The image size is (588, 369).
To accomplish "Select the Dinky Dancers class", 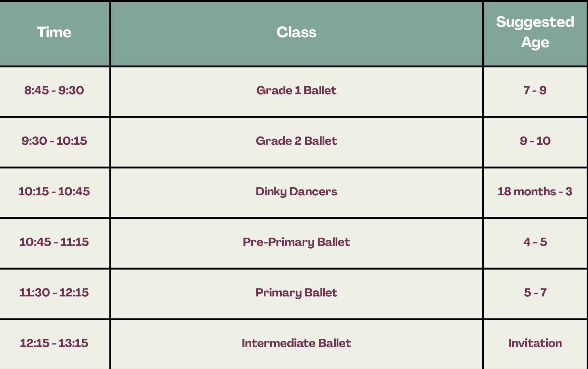I will click(296, 192).
